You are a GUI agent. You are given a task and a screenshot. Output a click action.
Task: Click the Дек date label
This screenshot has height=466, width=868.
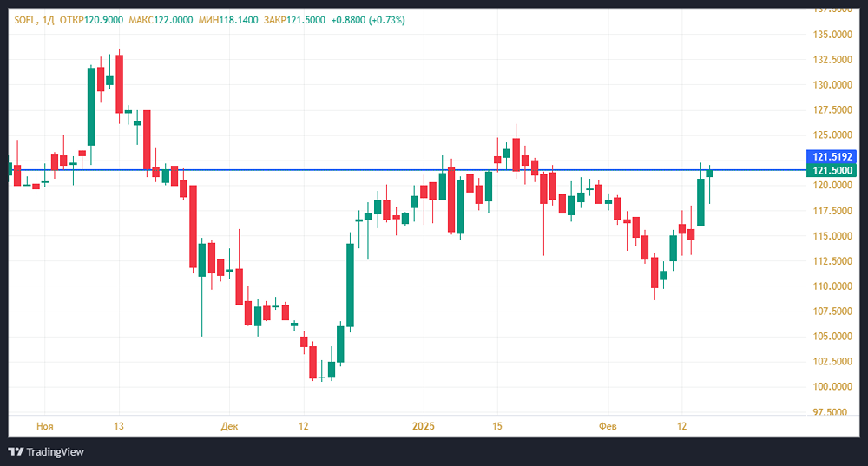click(x=229, y=426)
